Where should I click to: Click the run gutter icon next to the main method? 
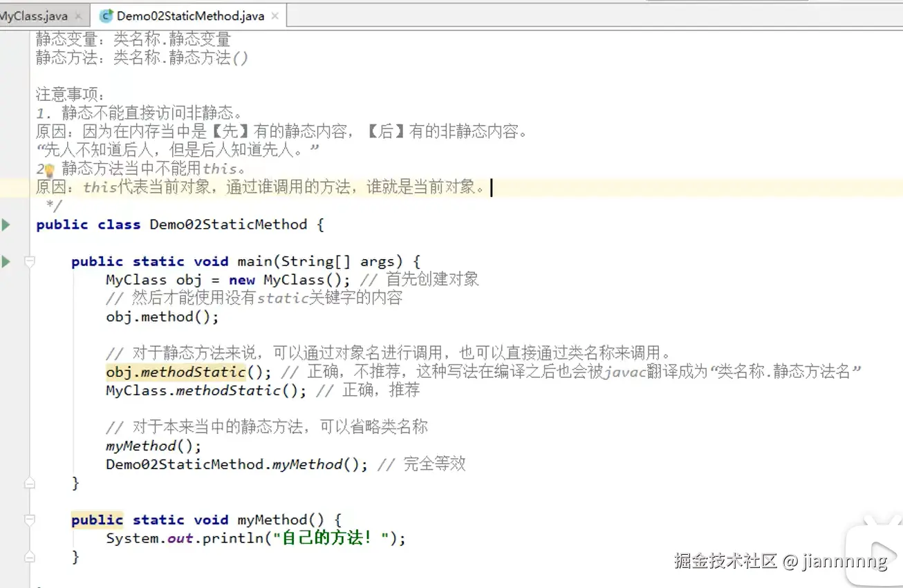pyautogui.click(x=6, y=261)
